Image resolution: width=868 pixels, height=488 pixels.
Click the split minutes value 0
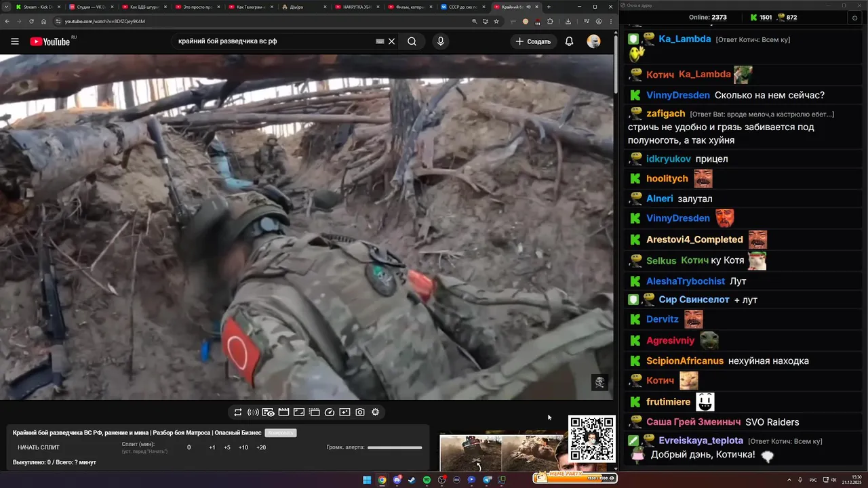click(189, 447)
